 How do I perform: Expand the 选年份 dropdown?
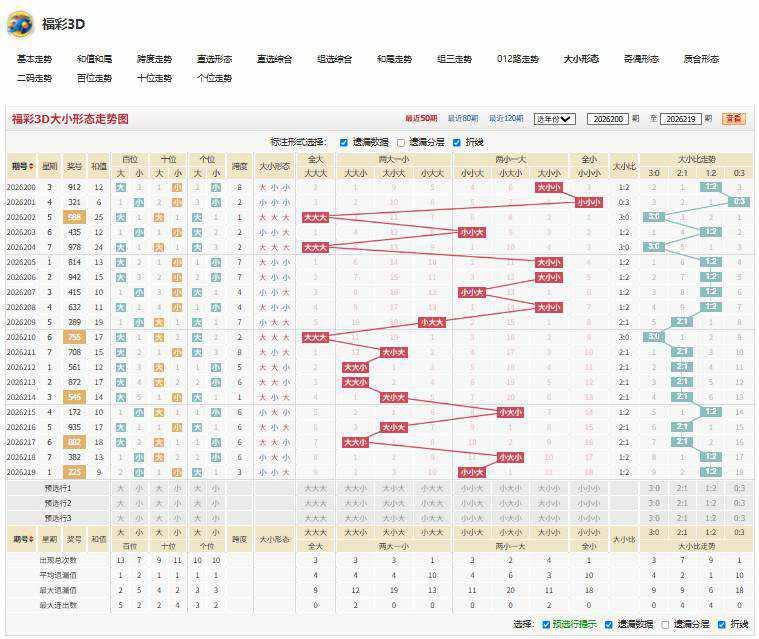pos(555,119)
